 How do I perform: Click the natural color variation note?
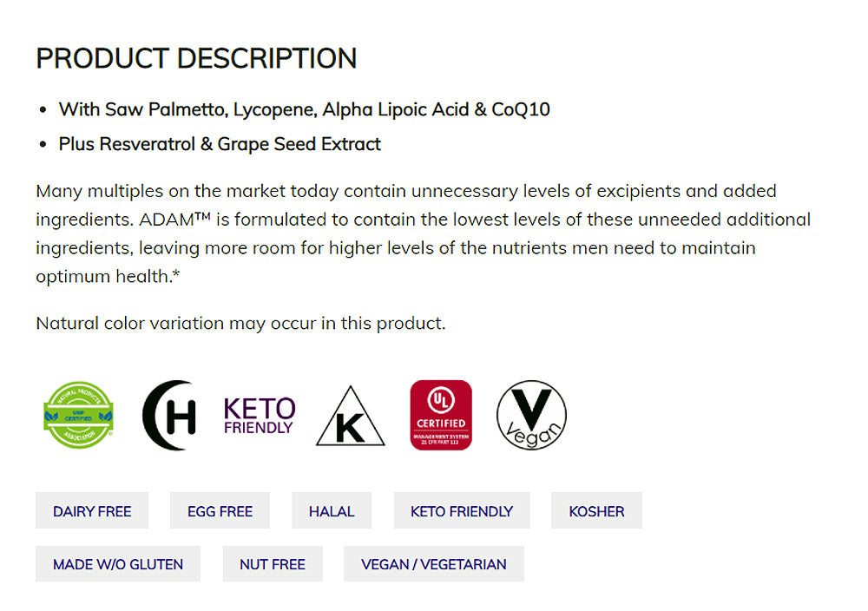[x=240, y=324]
